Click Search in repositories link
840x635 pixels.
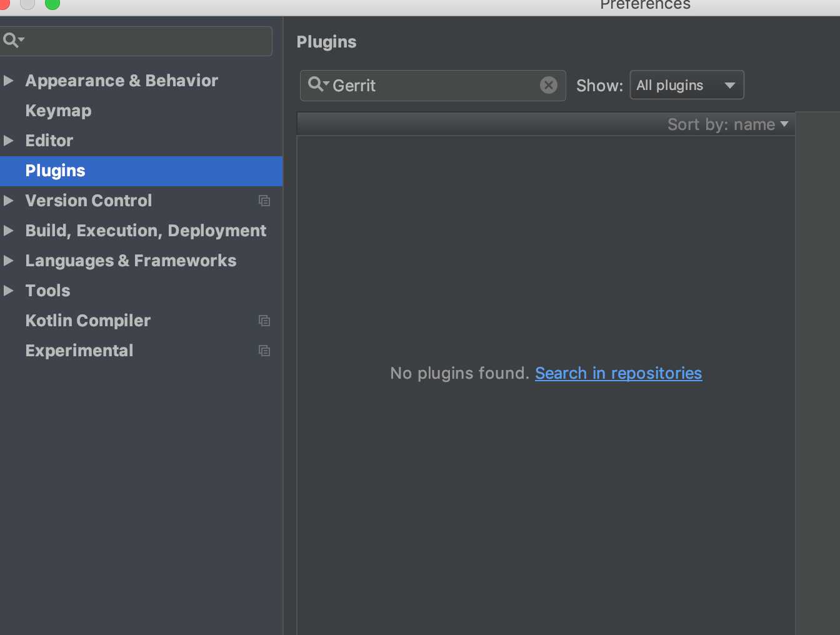pyautogui.click(x=618, y=373)
